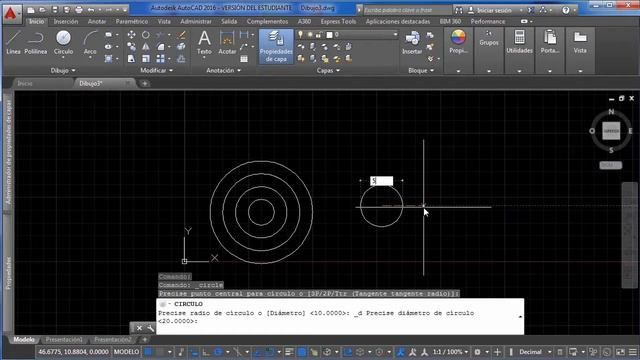Viewport: 640px width, 360px height.
Task: Click the Erase (Borrar) tool icon
Action: click(x=182, y=35)
